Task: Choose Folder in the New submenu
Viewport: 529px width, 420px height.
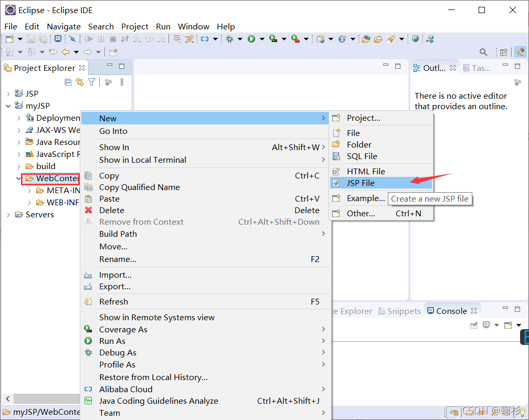Action: (381, 145)
